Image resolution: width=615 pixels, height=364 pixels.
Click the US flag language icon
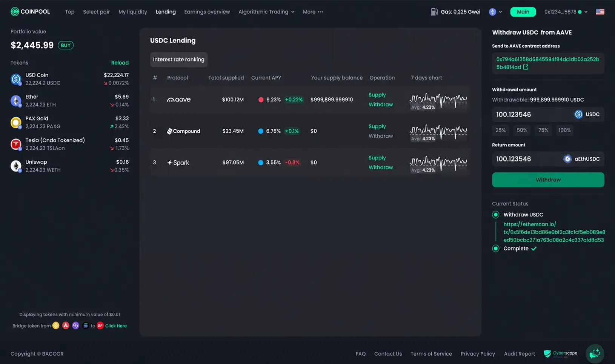600,12
